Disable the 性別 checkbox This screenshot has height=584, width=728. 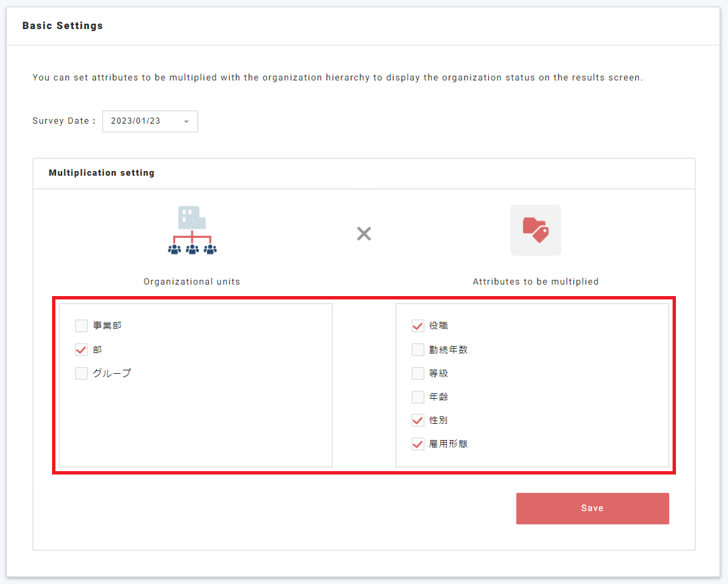click(x=418, y=420)
